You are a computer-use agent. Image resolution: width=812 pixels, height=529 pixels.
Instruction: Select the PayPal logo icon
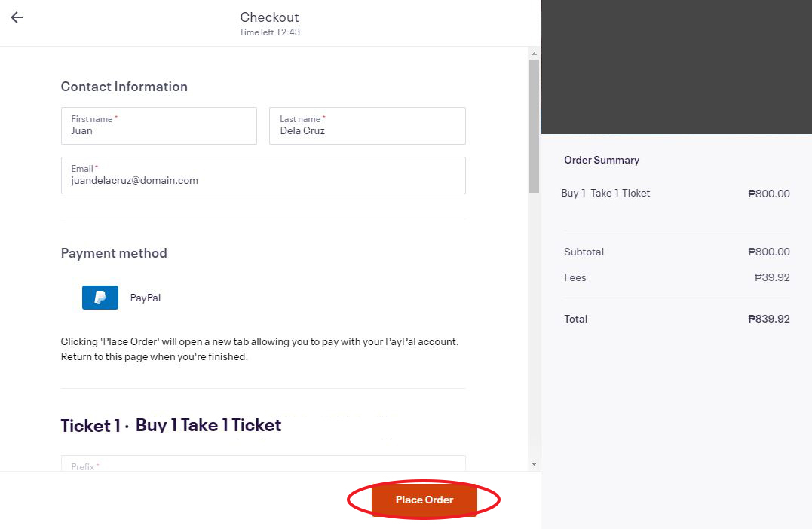tap(100, 298)
